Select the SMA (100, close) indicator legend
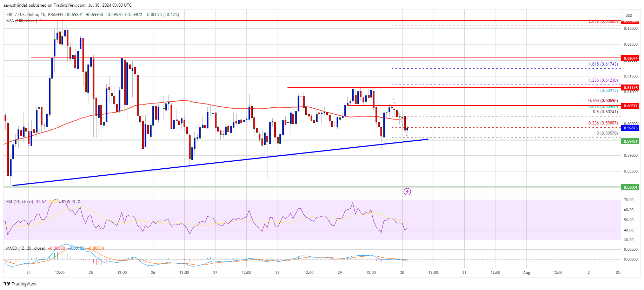The height and width of the screenshot is (290, 644). [21, 21]
